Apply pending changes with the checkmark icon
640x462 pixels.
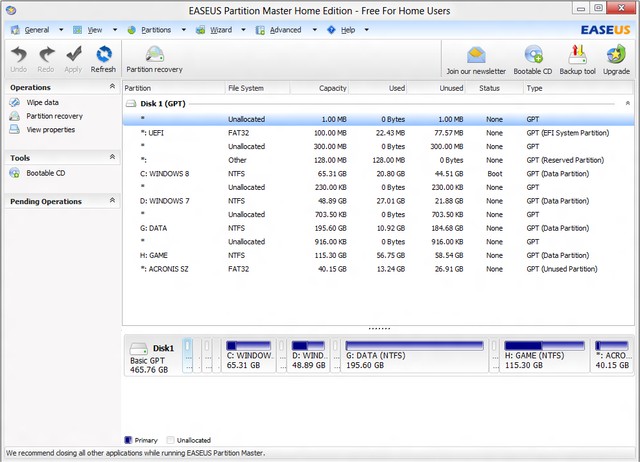coord(74,54)
